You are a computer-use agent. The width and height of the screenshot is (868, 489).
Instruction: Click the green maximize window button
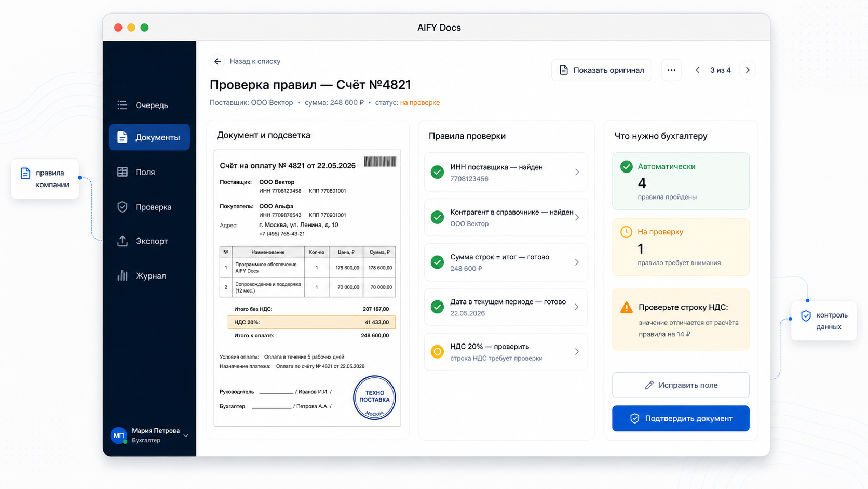[x=145, y=28]
